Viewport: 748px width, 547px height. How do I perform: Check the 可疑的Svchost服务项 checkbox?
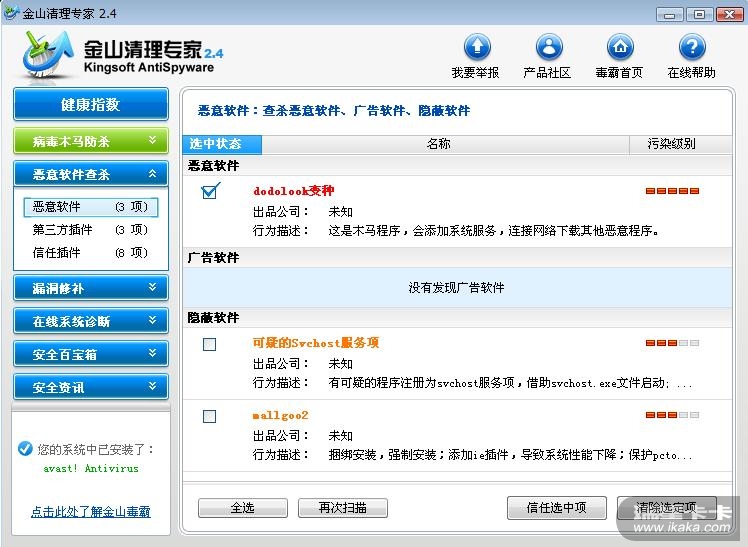click(209, 344)
